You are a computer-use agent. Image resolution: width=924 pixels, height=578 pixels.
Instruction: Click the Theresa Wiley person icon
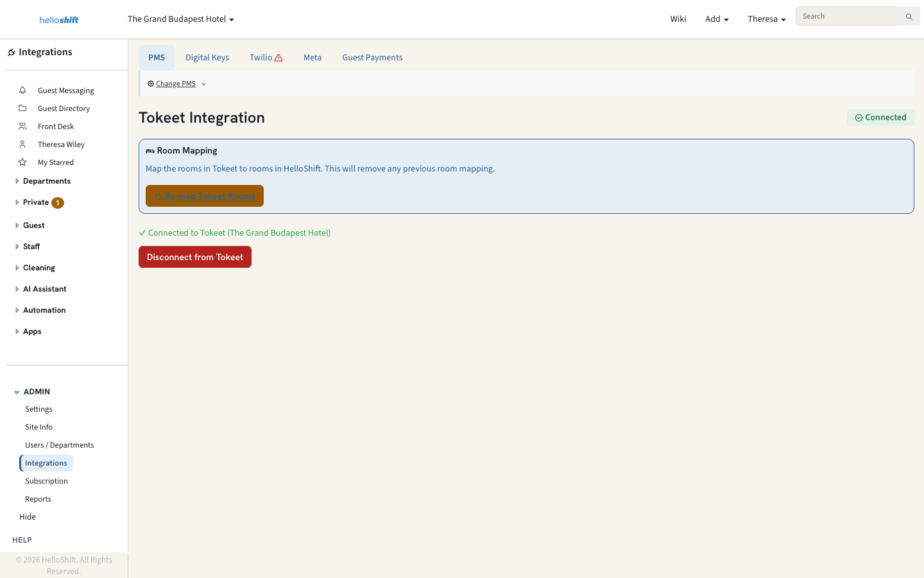click(22, 144)
